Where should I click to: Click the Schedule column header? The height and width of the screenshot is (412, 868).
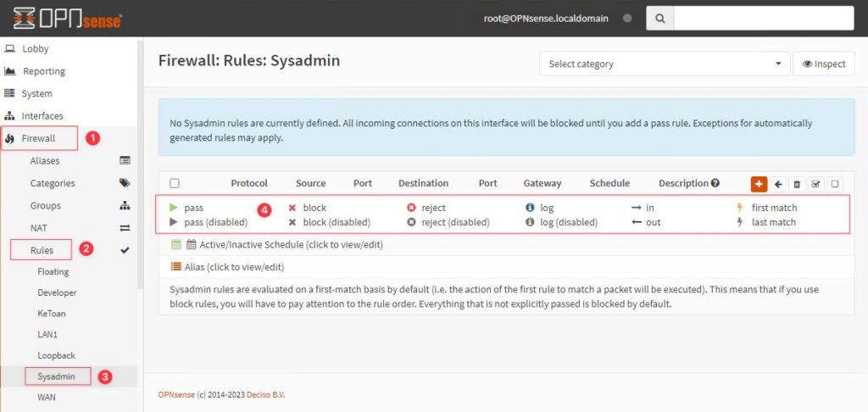(x=609, y=183)
